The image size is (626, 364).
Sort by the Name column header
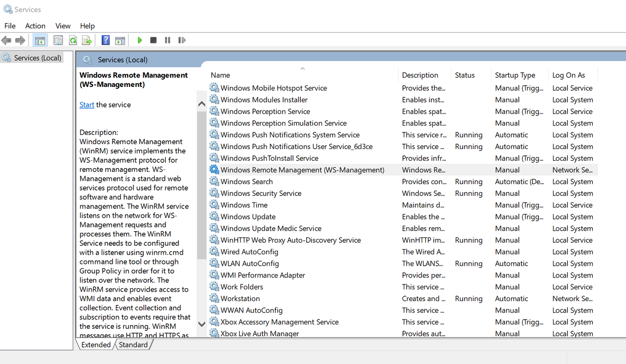click(302, 75)
